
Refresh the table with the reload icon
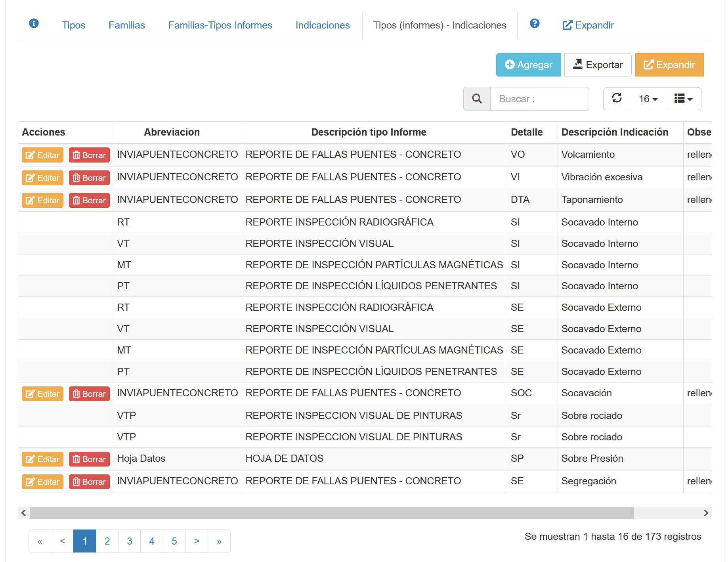pyautogui.click(x=617, y=98)
